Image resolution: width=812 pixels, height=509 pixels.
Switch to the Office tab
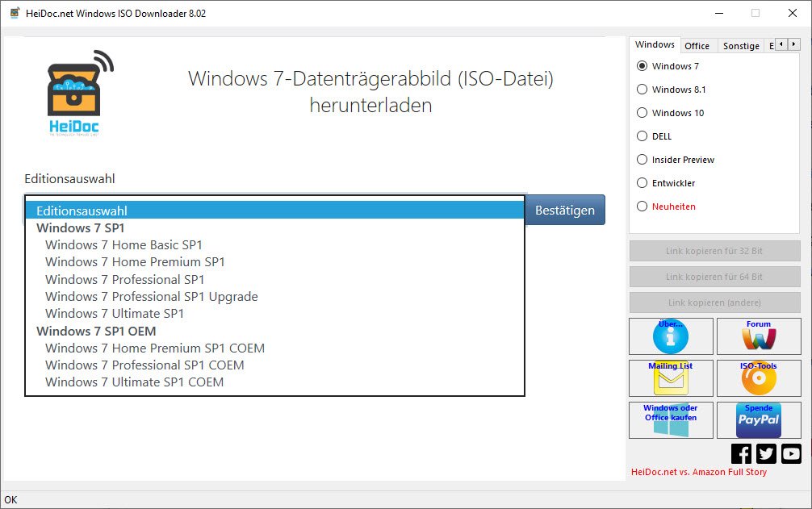click(697, 46)
